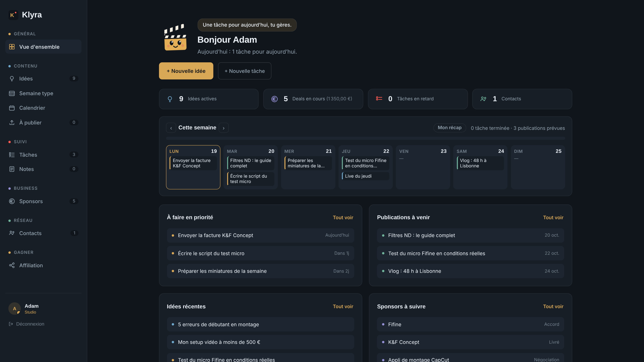Click the Sponsors euro sidebar icon
Screen dimensions: 644x362
[x=12, y=201]
